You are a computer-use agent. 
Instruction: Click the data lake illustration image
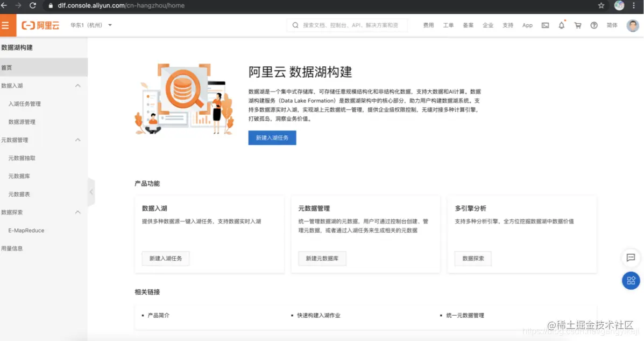tap(184, 99)
